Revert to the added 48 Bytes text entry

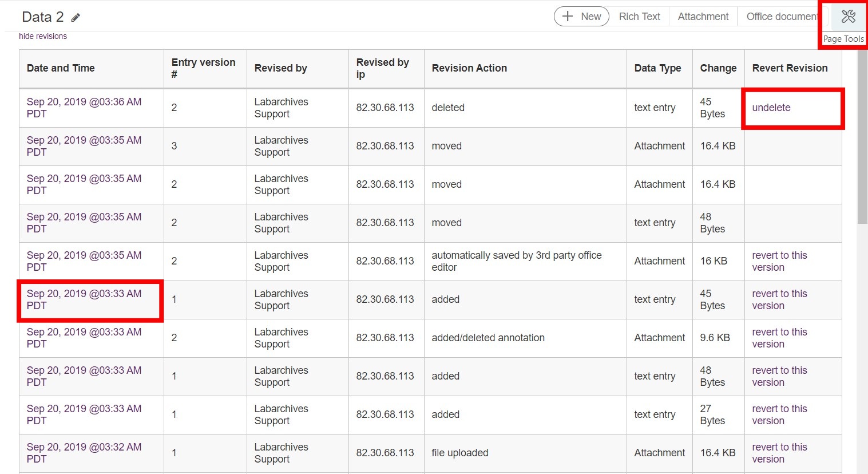click(x=779, y=376)
